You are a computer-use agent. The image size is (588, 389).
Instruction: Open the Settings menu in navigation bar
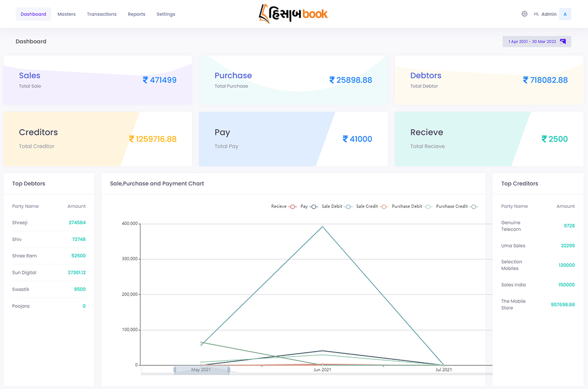pyautogui.click(x=166, y=14)
